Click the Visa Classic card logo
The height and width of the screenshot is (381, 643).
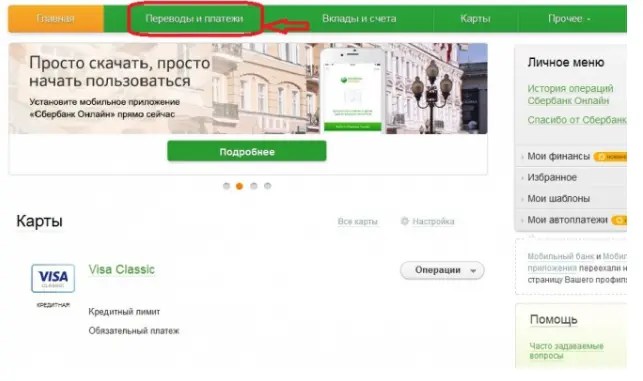tap(53, 278)
